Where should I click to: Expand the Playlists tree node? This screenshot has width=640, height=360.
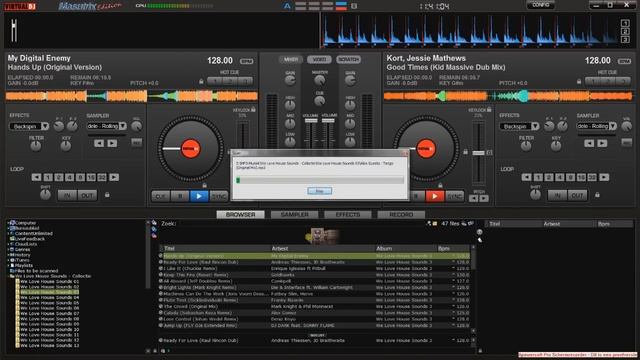click(9, 265)
